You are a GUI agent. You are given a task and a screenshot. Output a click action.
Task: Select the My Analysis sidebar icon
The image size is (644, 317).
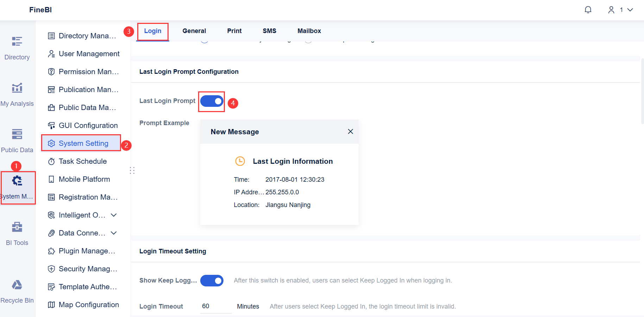[x=17, y=88]
